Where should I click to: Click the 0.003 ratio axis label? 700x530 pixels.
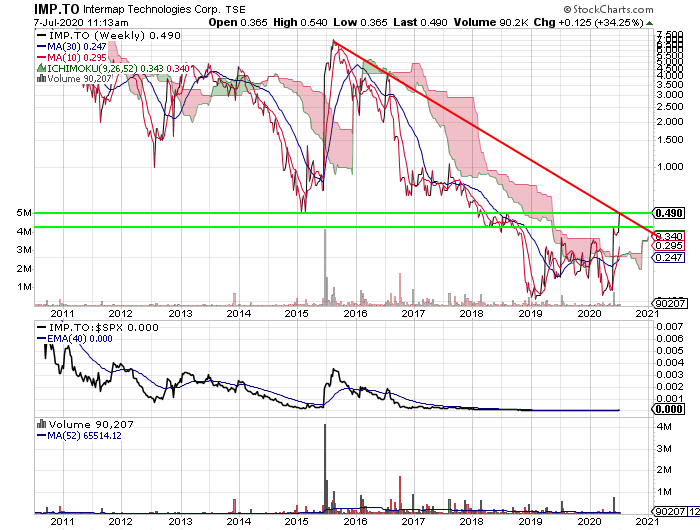[670, 374]
